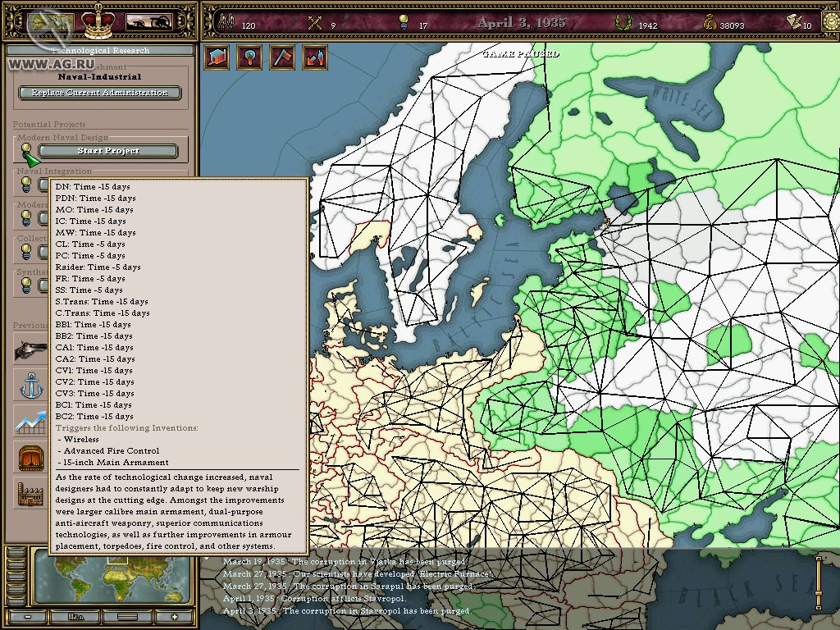Click the money bag treasury icon
Image resolution: width=840 pixels, height=630 pixels.
(x=710, y=22)
